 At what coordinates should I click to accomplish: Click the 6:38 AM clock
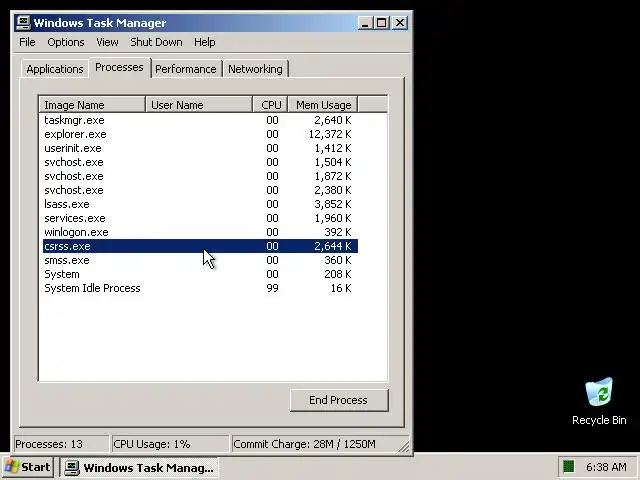pos(606,467)
